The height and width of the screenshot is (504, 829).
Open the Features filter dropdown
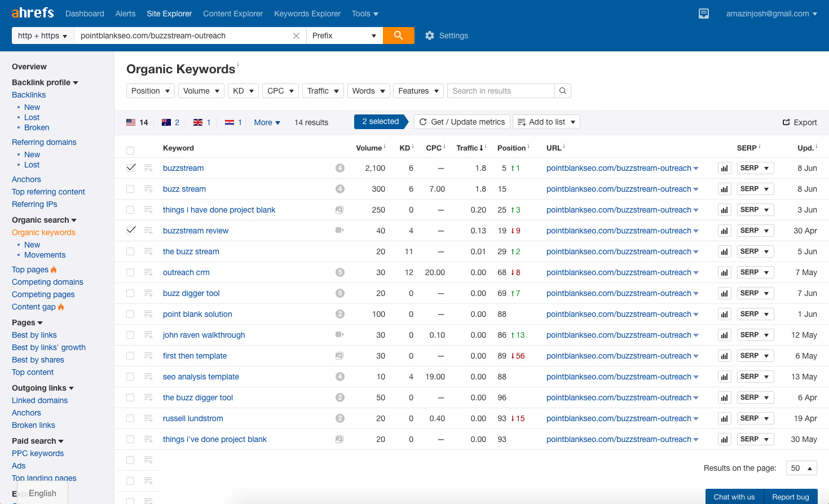(418, 91)
